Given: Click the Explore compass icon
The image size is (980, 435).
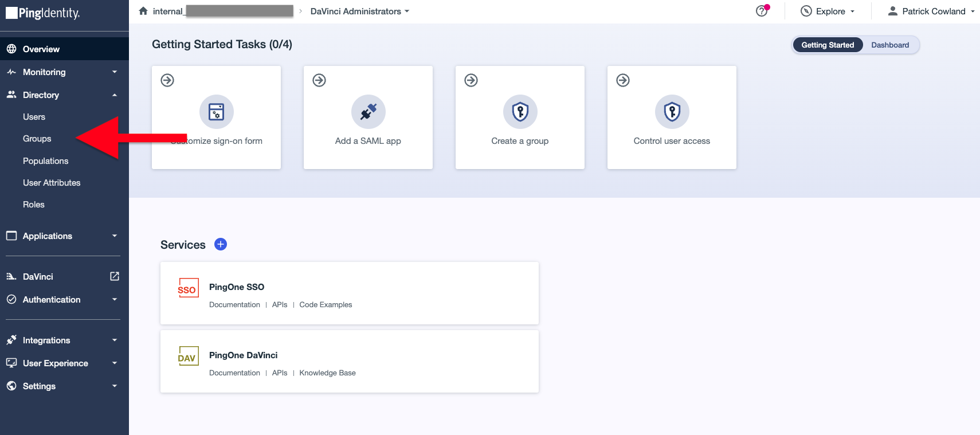Looking at the screenshot, I should [806, 11].
